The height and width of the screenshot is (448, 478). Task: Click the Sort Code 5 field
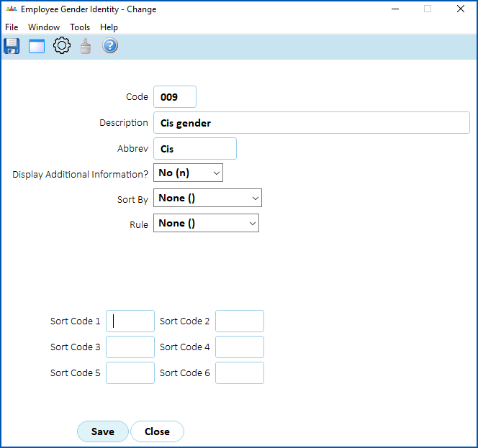130,372
